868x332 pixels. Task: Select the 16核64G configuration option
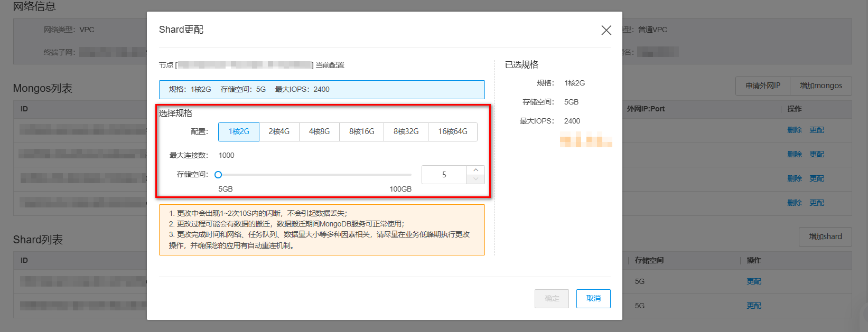pyautogui.click(x=453, y=131)
